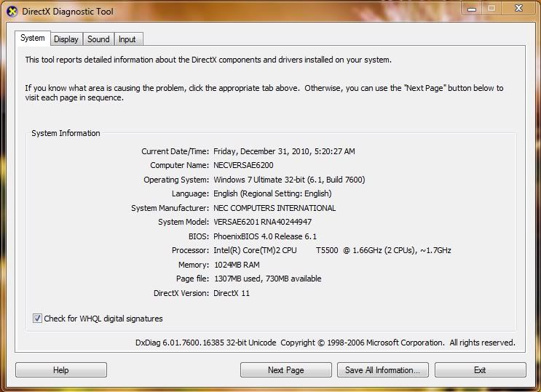Click system model VERSAE6201 RNA40244947
This screenshot has width=541, height=392.
[263, 222]
